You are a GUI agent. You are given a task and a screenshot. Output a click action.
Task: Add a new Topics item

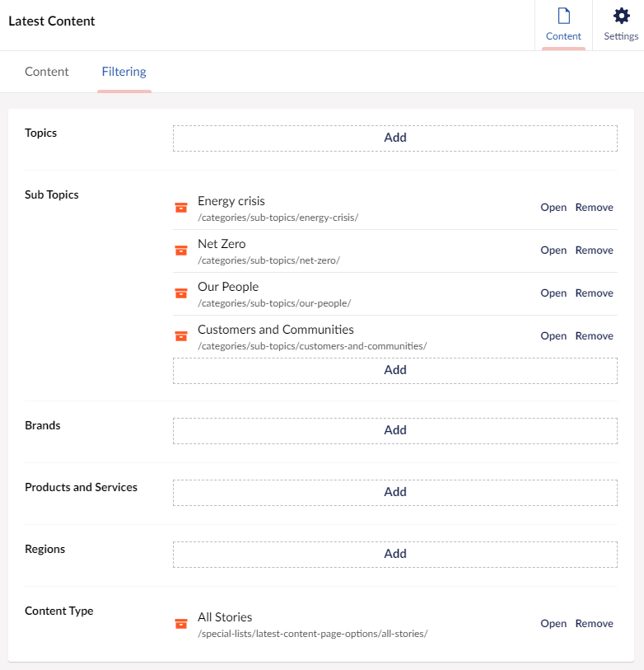(x=395, y=138)
